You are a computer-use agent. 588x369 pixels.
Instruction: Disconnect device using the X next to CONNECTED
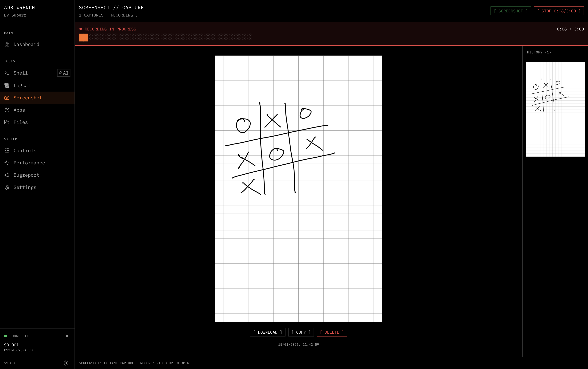click(x=67, y=336)
